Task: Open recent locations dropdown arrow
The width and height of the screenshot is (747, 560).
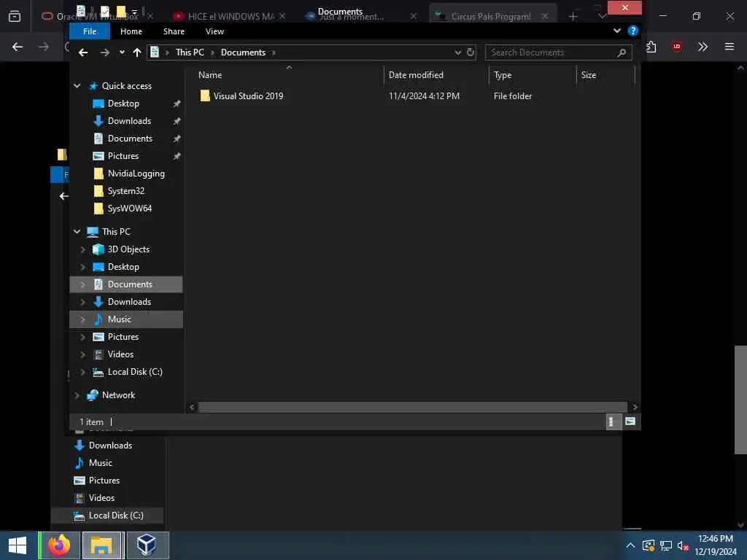Action: [x=122, y=52]
